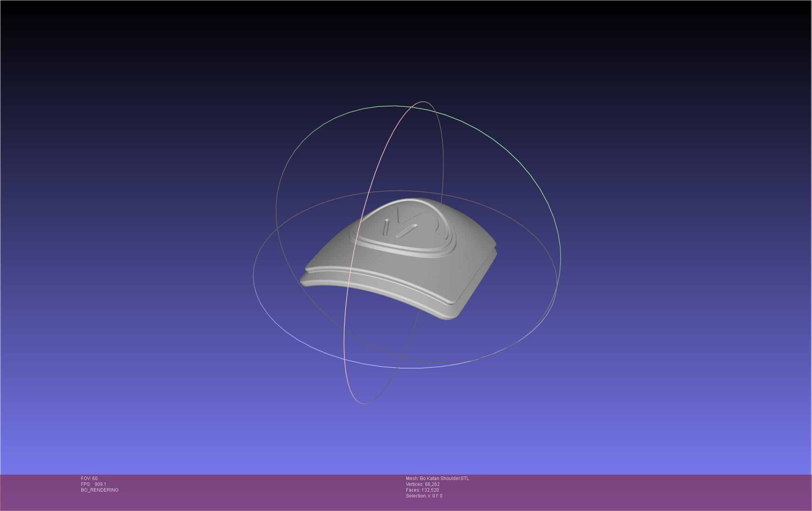The image size is (812, 511).
Task: Click the FPS 909.1 readout
Action: 93,484
